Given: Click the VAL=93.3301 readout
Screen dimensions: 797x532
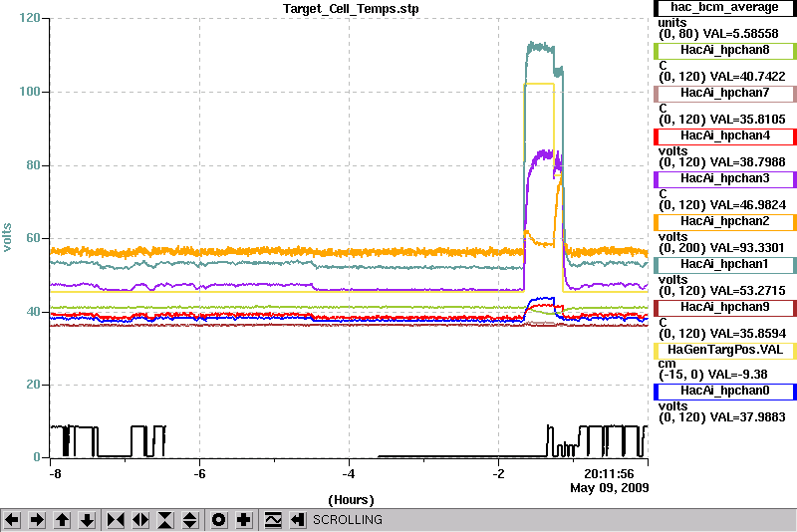Looking at the screenshot, I should pyautogui.click(x=748, y=248).
